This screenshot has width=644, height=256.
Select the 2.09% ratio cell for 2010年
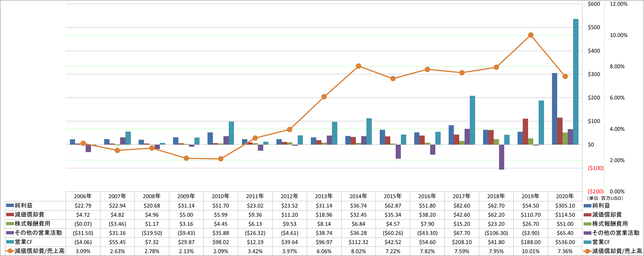[220, 251]
